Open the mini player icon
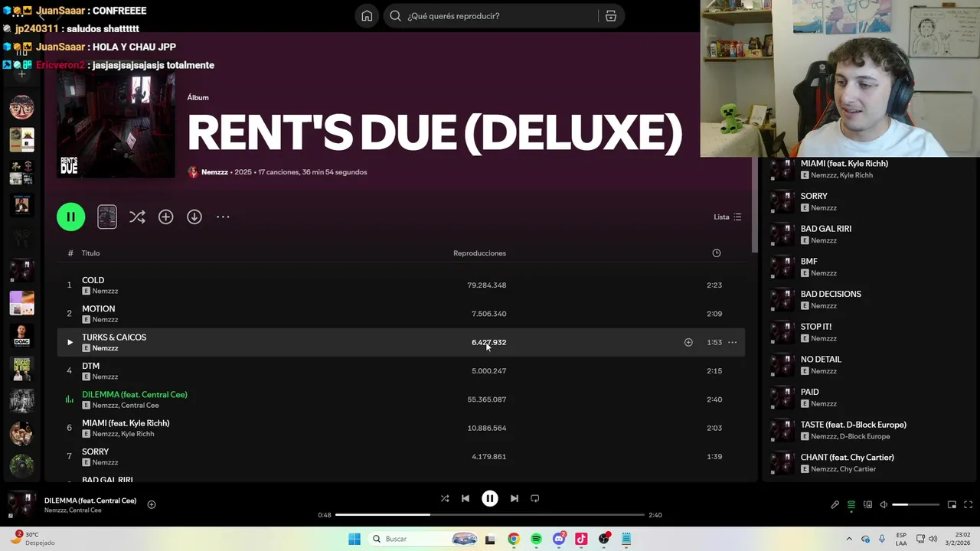Image resolution: width=980 pixels, height=551 pixels. coord(952,504)
